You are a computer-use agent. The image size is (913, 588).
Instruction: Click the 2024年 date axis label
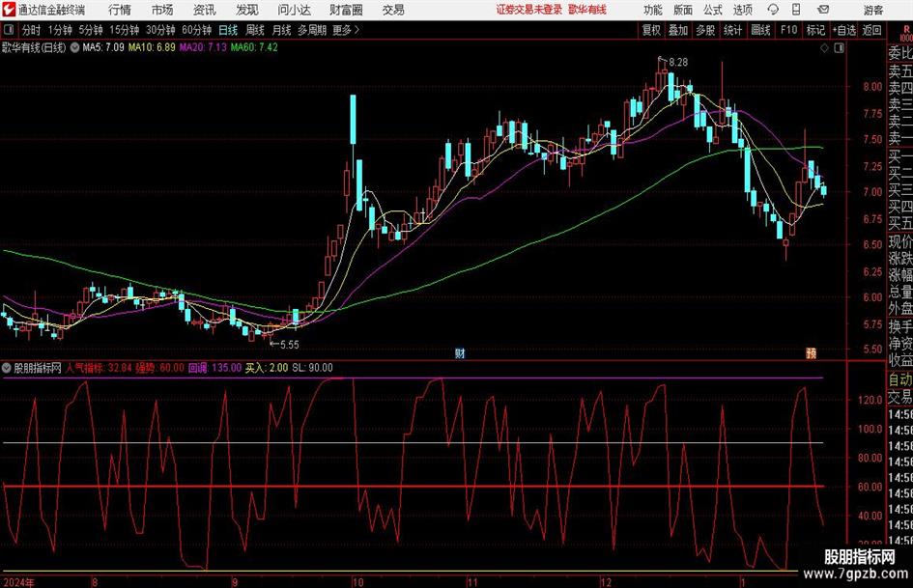[x=18, y=581]
